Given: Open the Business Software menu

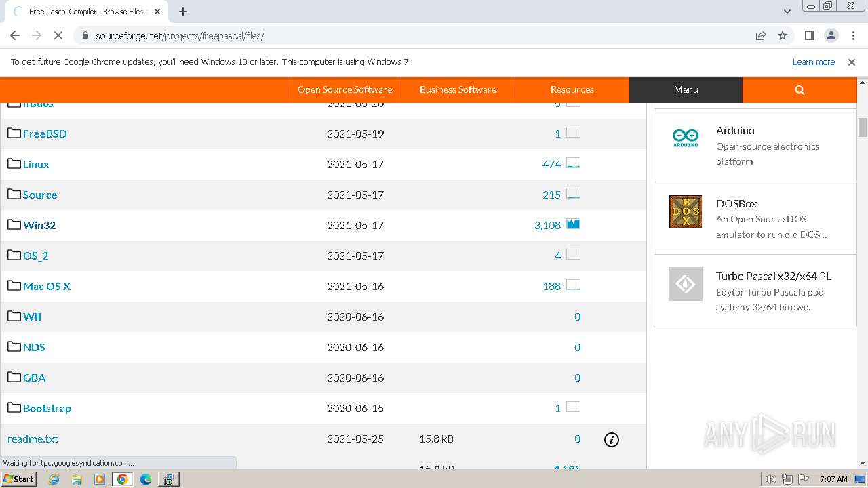Looking at the screenshot, I should [x=458, y=89].
